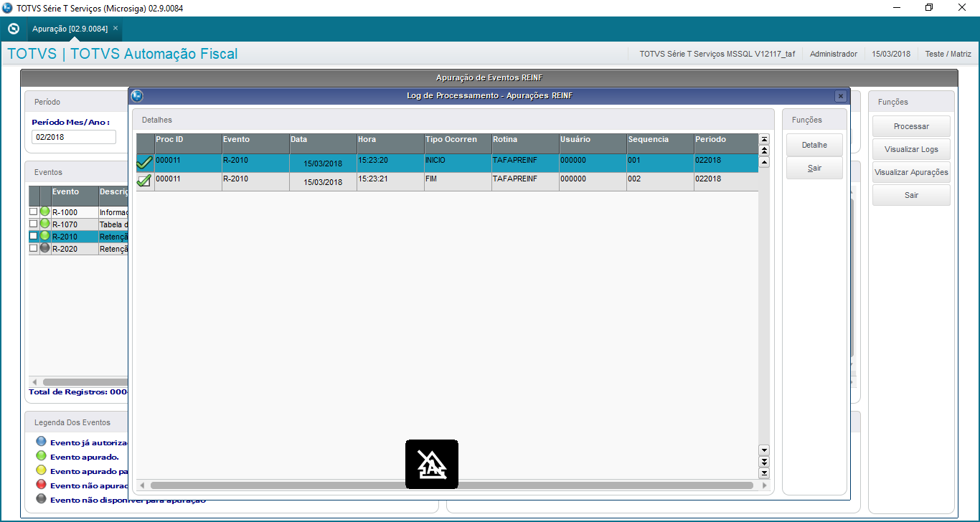Screen dimensions: 980x522
Task: Page up in the log grid
Action: pos(764,151)
